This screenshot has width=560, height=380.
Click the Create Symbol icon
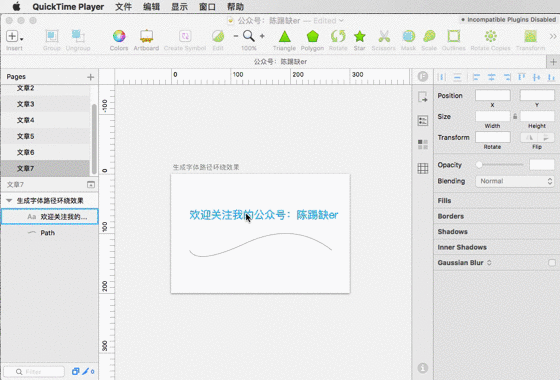pyautogui.click(x=185, y=36)
